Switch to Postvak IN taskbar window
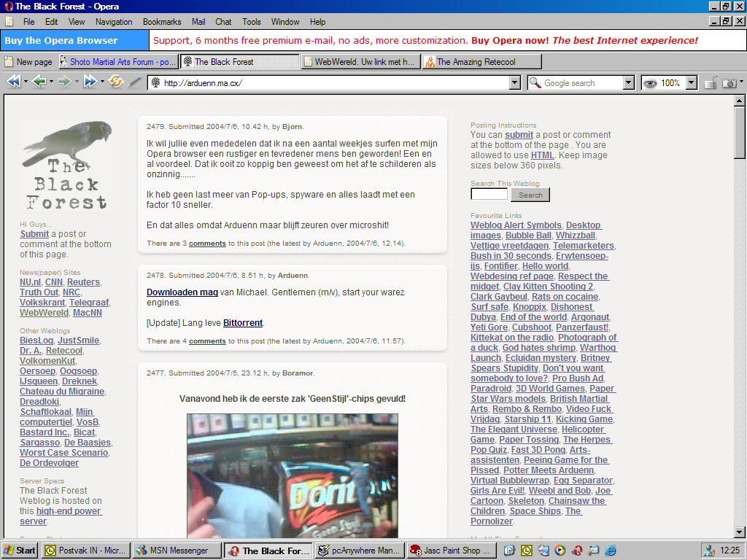This screenshot has height=560, width=747. point(86,551)
